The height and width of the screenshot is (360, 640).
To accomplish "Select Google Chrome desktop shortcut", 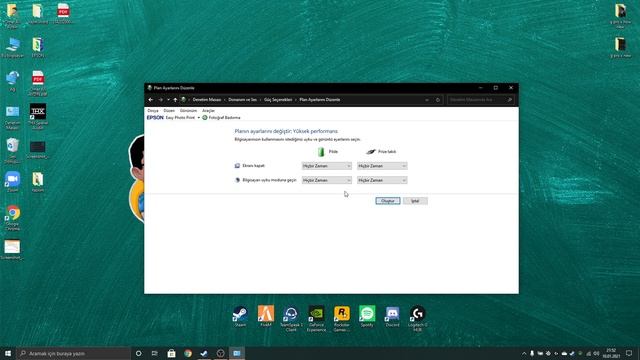I will point(13,218).
